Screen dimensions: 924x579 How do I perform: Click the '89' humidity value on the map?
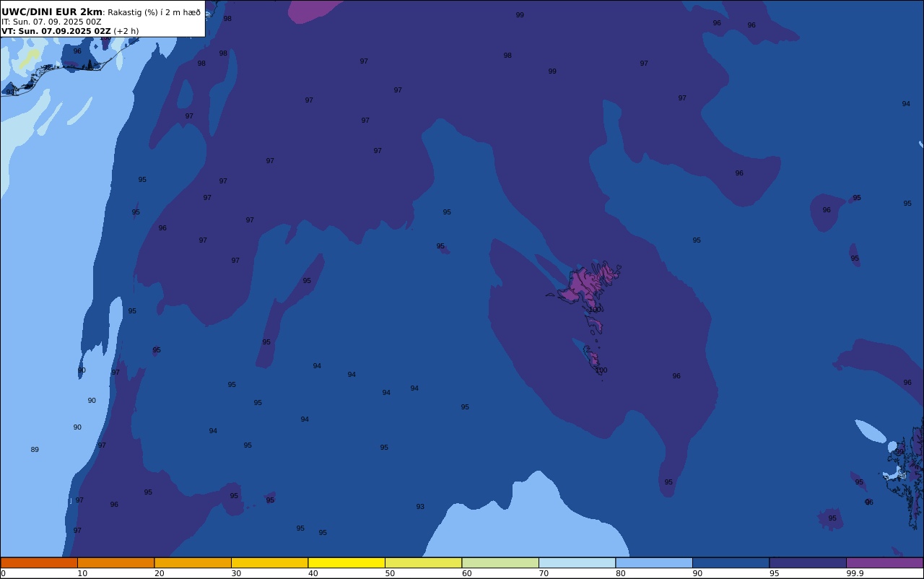pos(35,450)
